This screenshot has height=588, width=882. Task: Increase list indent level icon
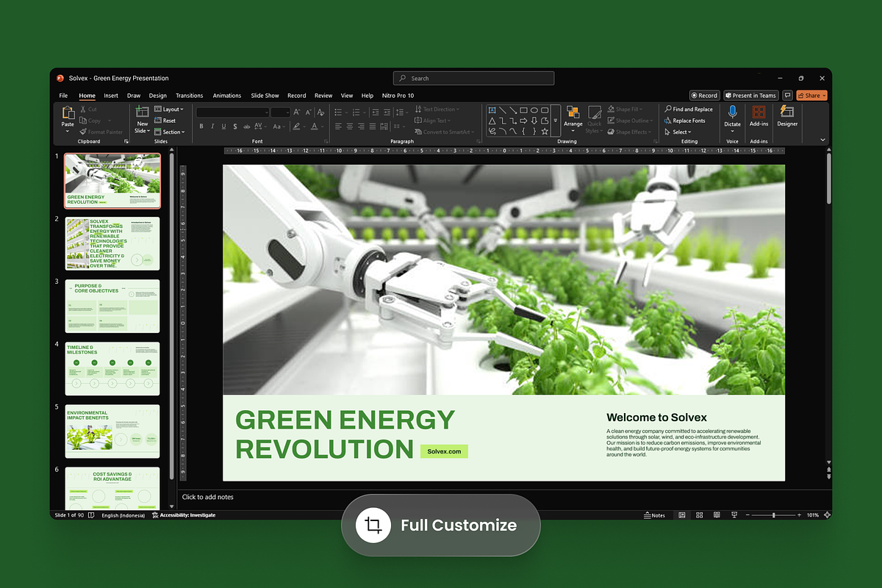click(x=387, y=112)
